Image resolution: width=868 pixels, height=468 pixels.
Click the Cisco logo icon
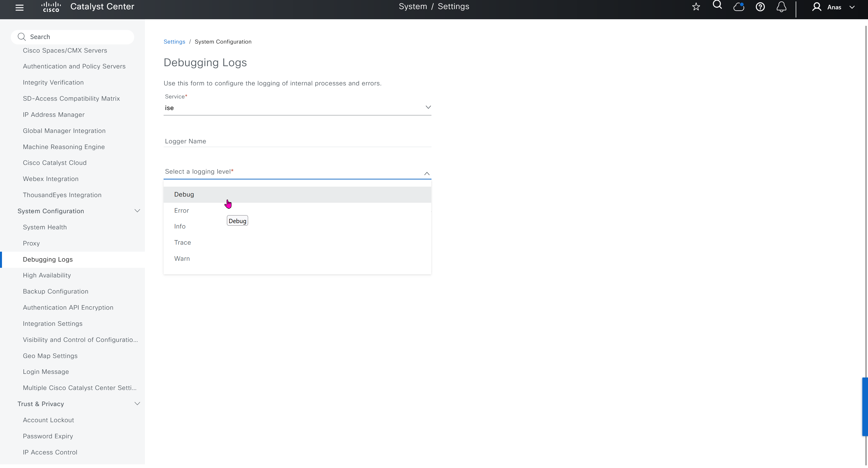pyautogui.click(x=51, y=7)
